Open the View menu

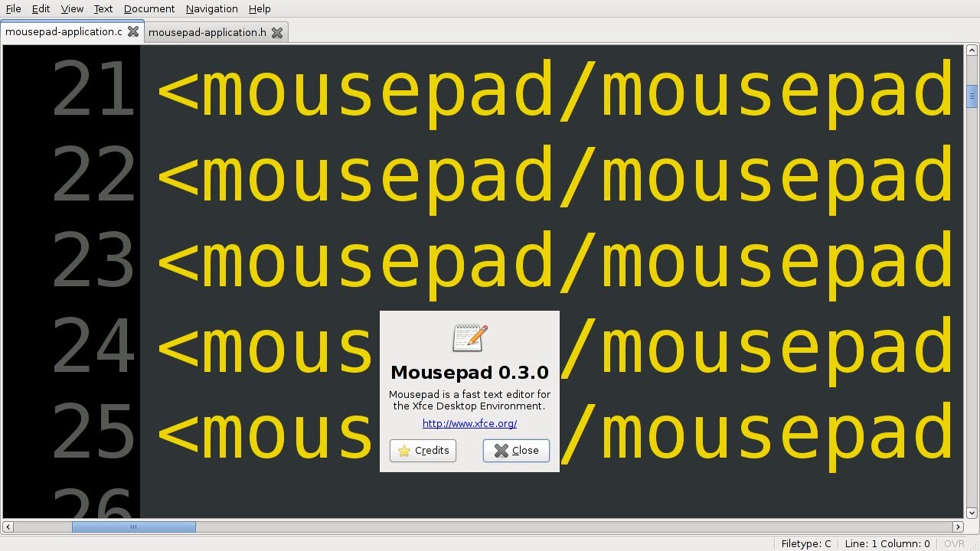(x=72, y=8)
